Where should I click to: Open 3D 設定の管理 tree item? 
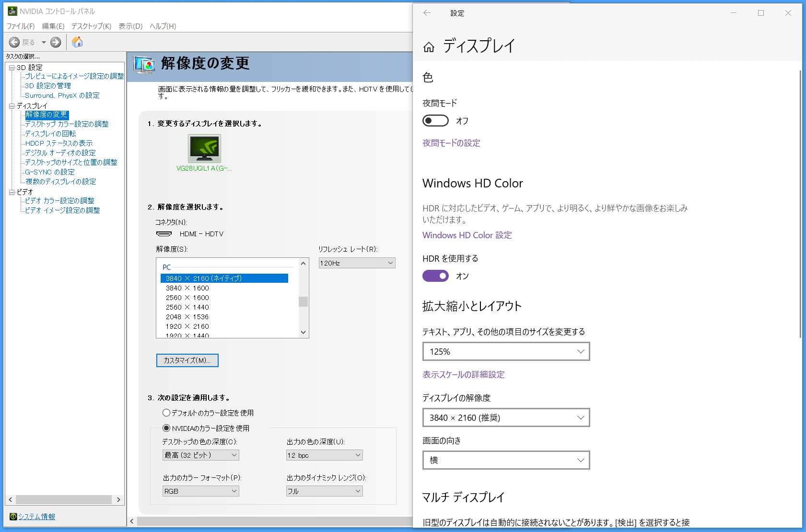click(48, 86)
